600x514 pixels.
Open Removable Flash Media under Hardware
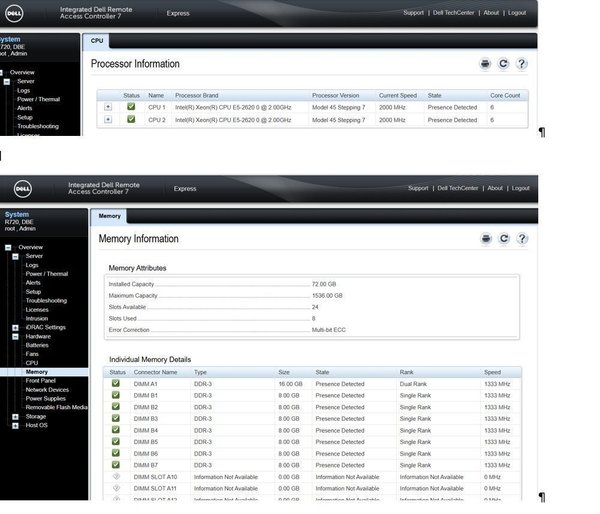click(x=56, y=407)
